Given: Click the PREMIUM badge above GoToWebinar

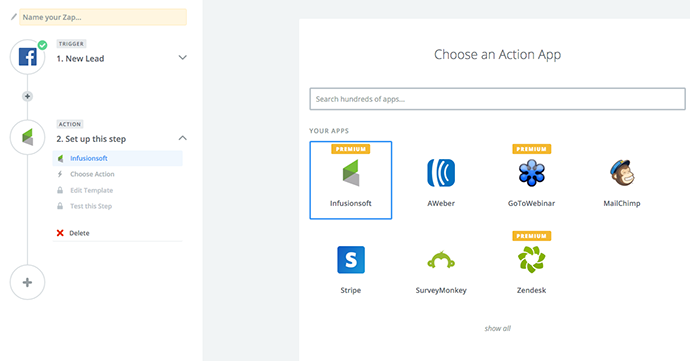Looking at the screenshot, I should pyautogui.click(x=532, y=149).
